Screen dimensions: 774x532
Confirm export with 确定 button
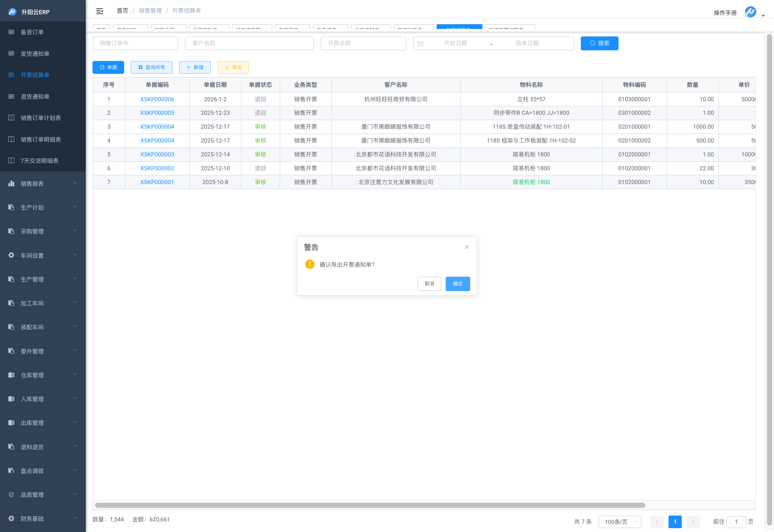(457, 284)
